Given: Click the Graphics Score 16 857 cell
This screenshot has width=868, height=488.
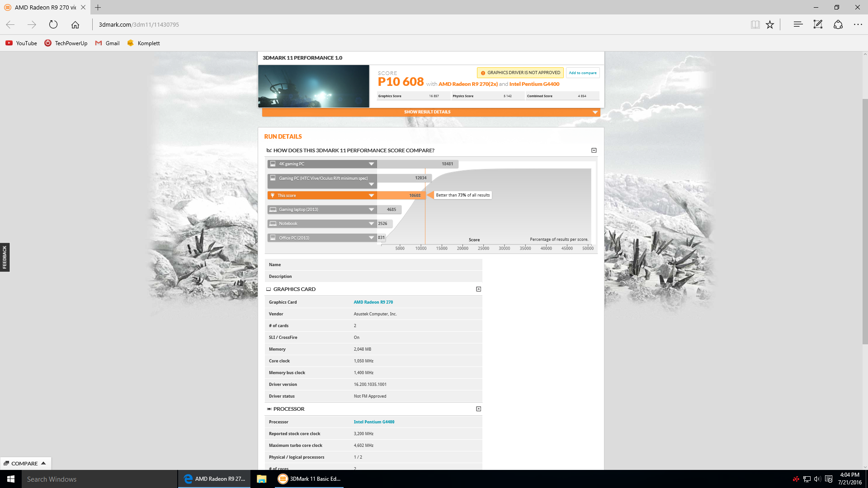Looking at the screenshot, I should [x=414, y=96].
